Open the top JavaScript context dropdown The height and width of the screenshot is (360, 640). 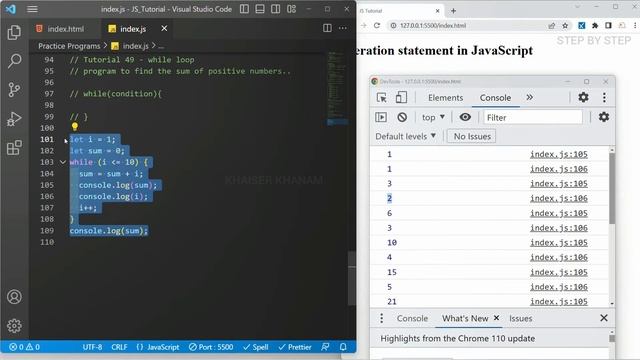tap(433, 117)
